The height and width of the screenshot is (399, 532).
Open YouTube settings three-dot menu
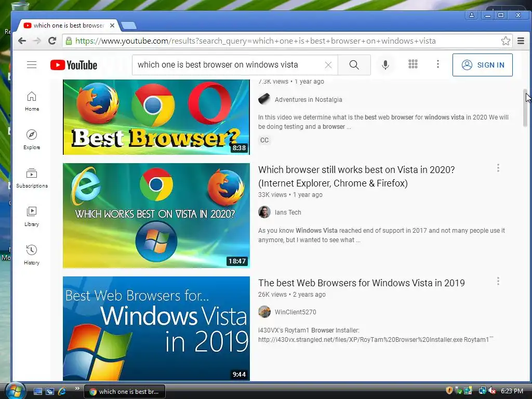click(x=437, y=64)
